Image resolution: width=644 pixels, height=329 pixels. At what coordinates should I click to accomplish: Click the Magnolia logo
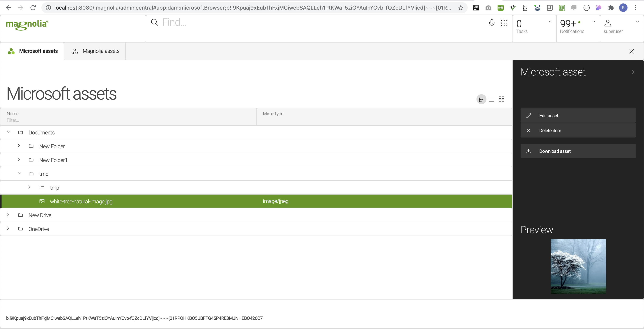tap(27, 25)
